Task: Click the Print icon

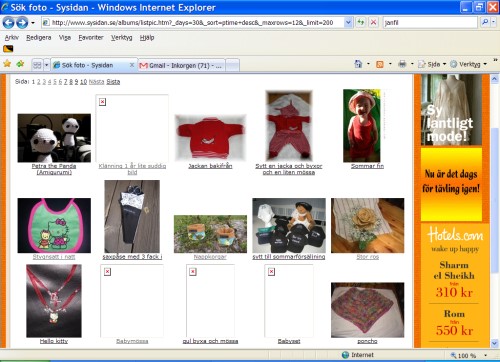Action: (402, 64)
